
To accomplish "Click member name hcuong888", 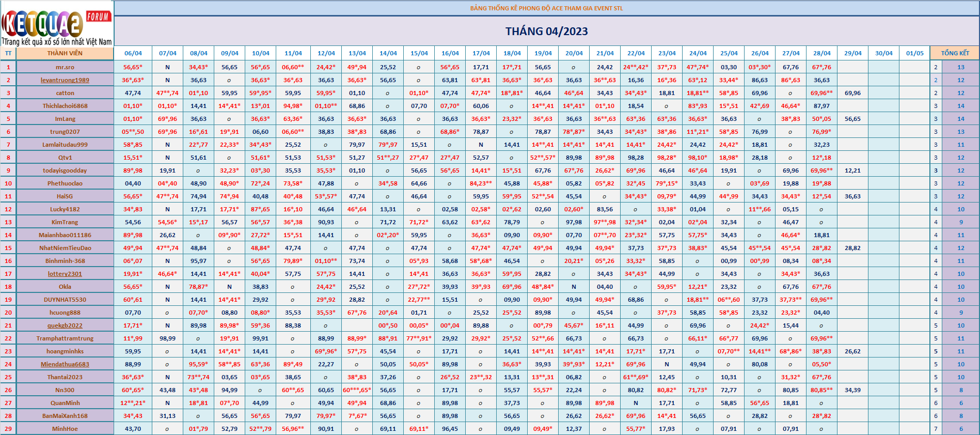I will click(x=65, y=313).
